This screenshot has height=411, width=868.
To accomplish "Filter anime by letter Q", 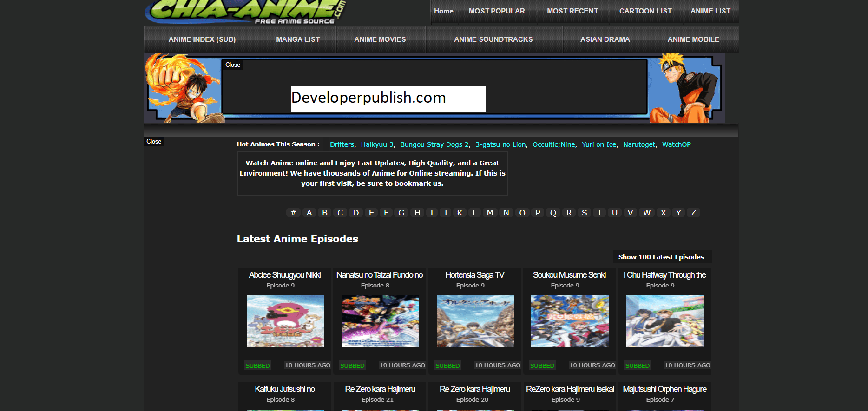I will click(x=553, y=213).
